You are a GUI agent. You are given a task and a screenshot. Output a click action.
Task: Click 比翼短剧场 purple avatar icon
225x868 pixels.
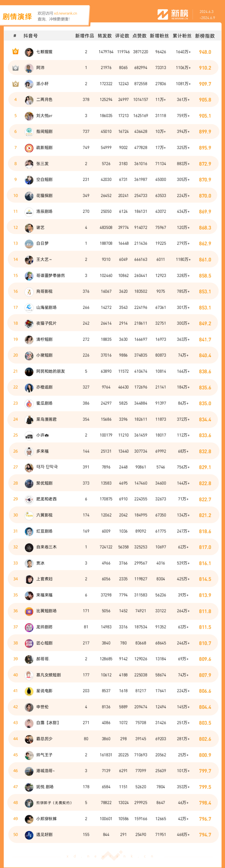29,611
